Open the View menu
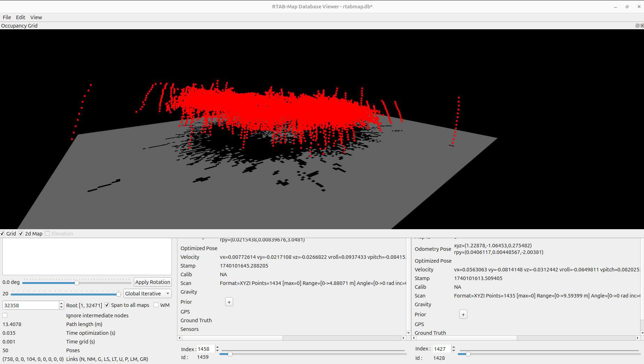 tap(36, 17)
